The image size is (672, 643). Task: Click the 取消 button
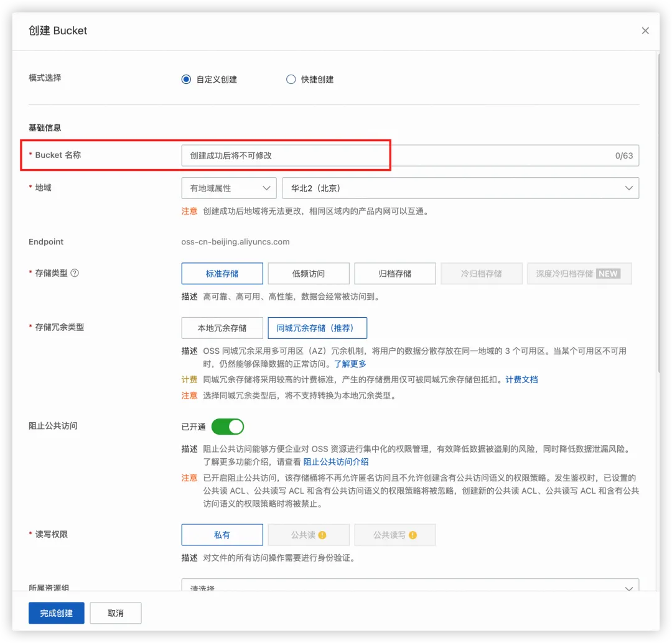tap(116, 613)
